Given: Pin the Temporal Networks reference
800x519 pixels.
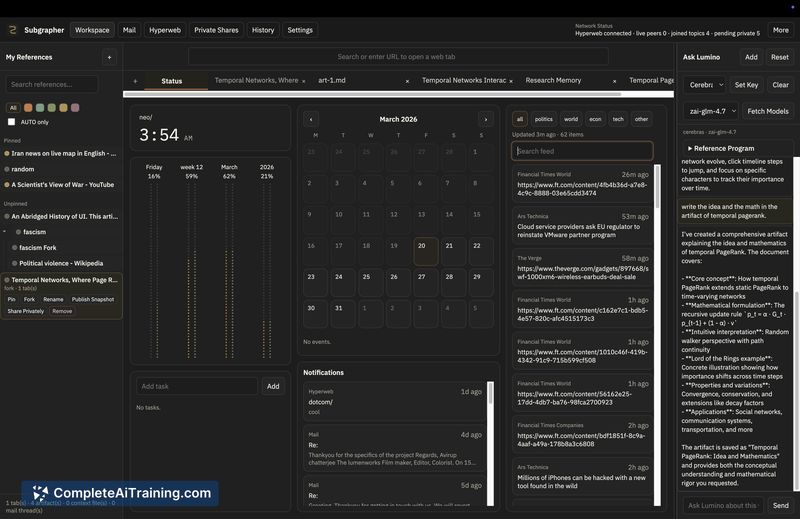Looking at the screenshot, I should [x=12, y=300].
